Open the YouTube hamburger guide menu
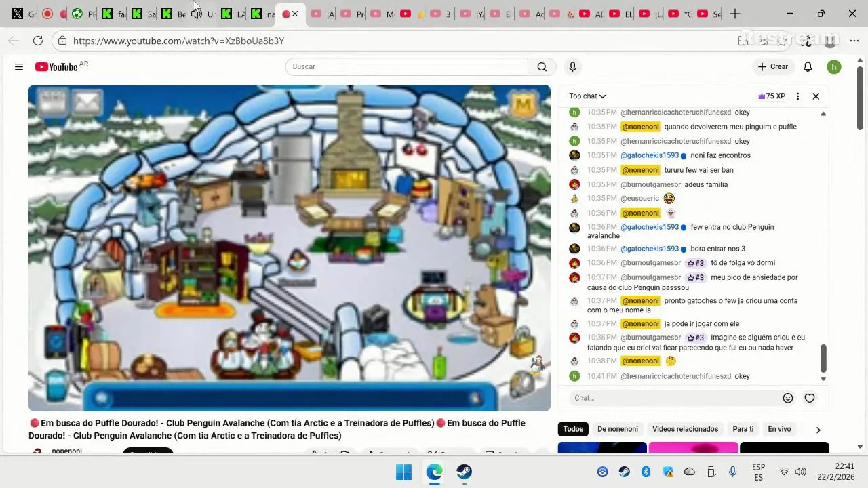The height and width of the screenshot is (488, 868). [19, 66]
